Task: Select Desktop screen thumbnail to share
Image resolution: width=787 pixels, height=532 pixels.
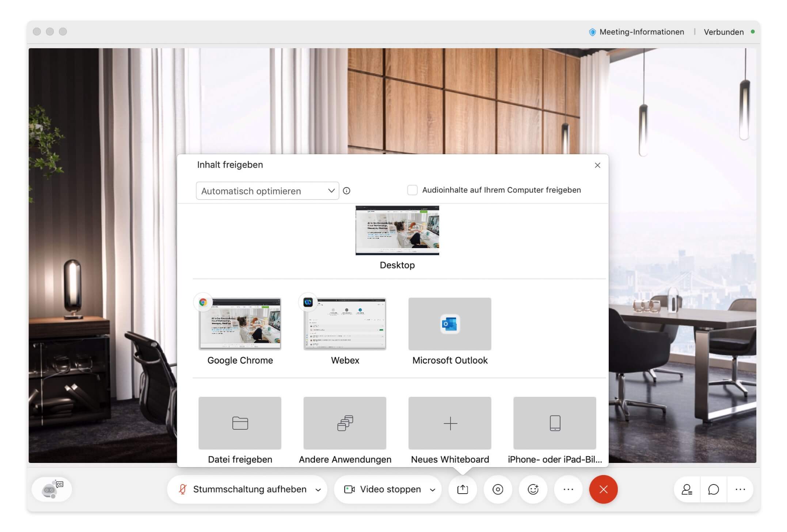Action: [397, 230]
